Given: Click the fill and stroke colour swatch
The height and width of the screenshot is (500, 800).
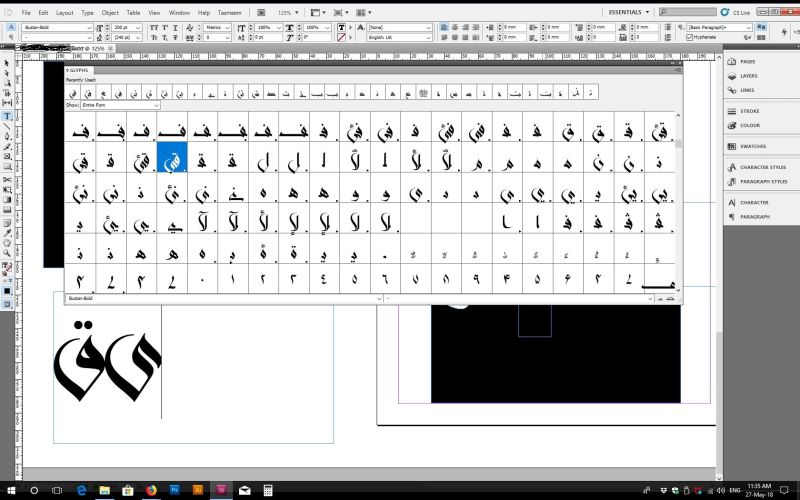Looking at the screenshot, I should [7, 267].
